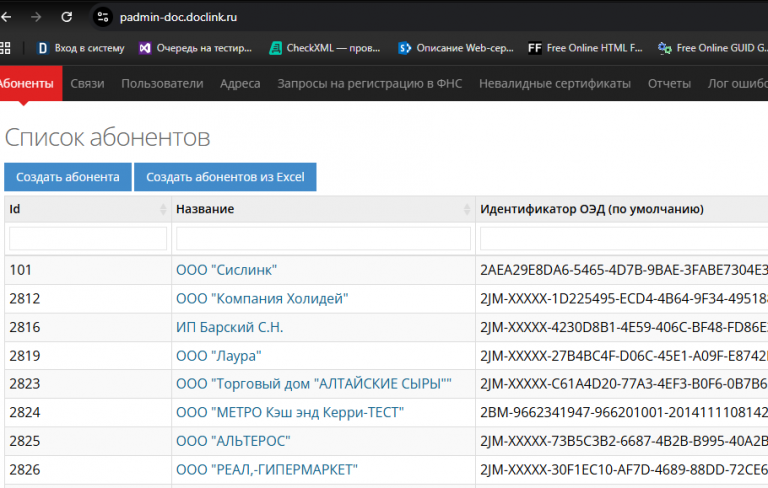Select identifier starting 2JM-XXXXX-27B4BC4F

coord(624,356)
